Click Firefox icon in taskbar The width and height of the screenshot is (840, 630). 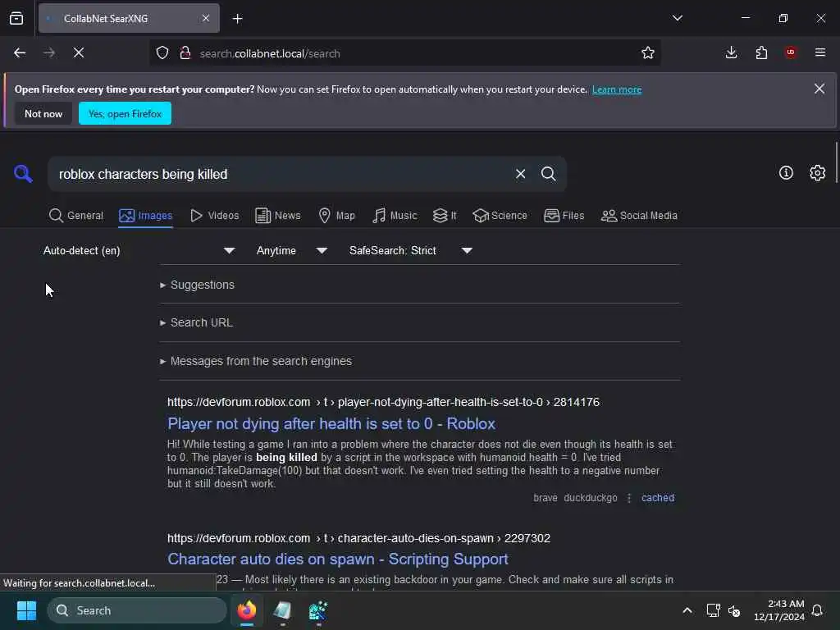tap(247, 610)
